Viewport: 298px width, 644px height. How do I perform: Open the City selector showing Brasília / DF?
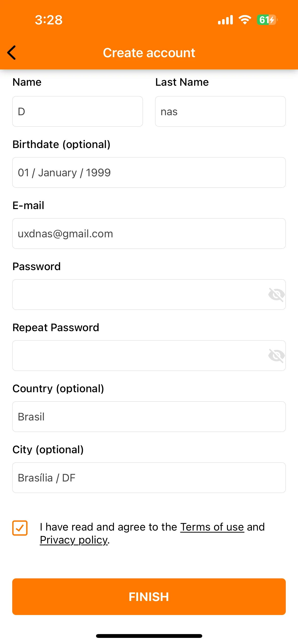click(149, 478)
